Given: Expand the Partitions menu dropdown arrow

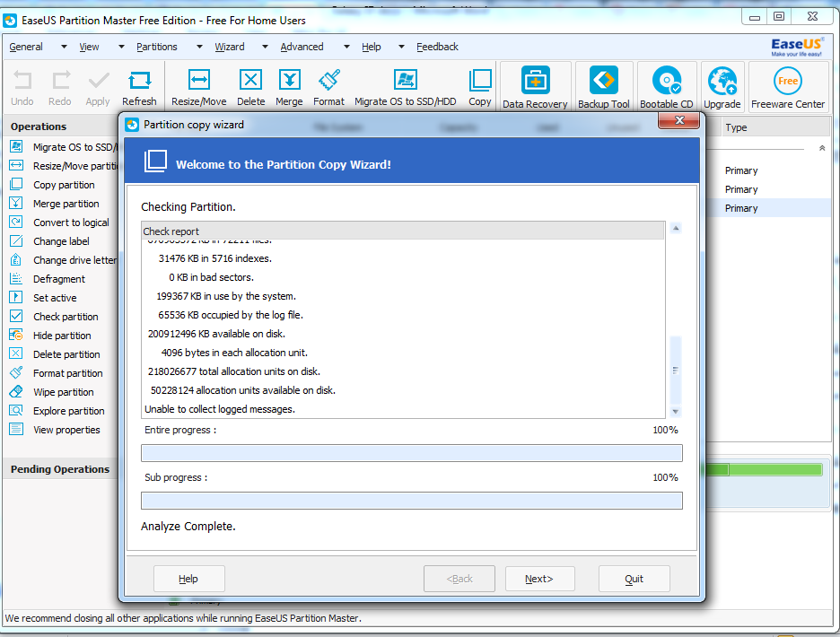Looking at the screenshot, I should coord(199,47).
